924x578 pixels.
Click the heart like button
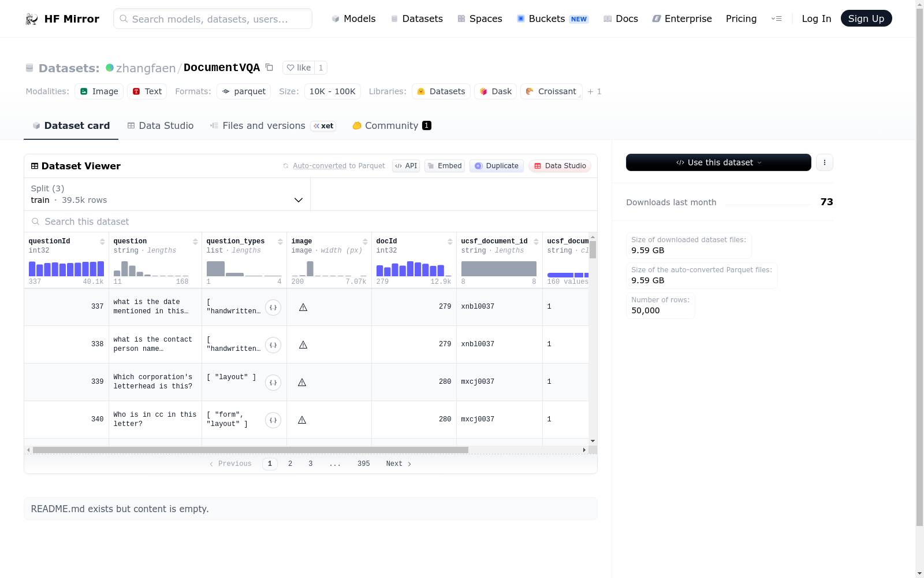coord(299,68)
